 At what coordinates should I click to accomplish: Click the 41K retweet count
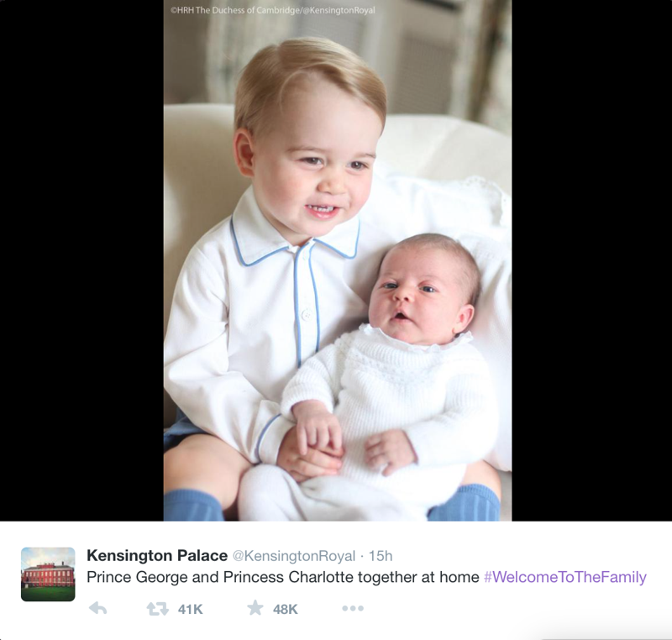[x=191, y=609]
